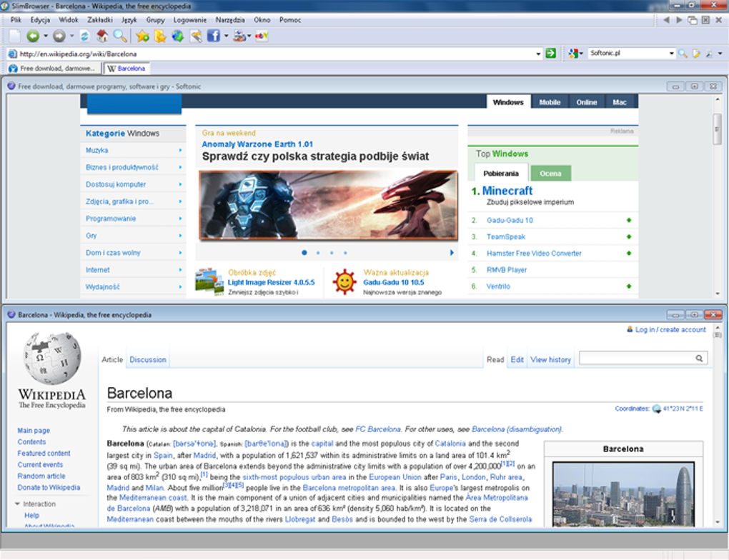Open the Plik menu
Image resolution: width=729 pixels, height=560 pixels.
tap(16, 20)
